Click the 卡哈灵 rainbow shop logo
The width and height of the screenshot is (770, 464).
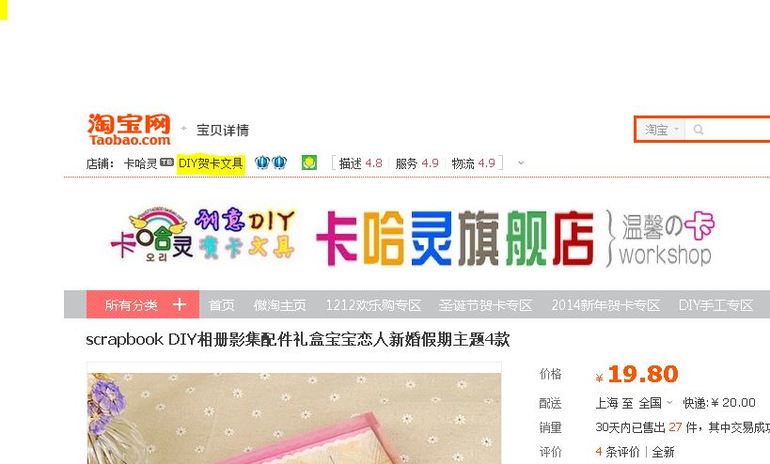152,234
